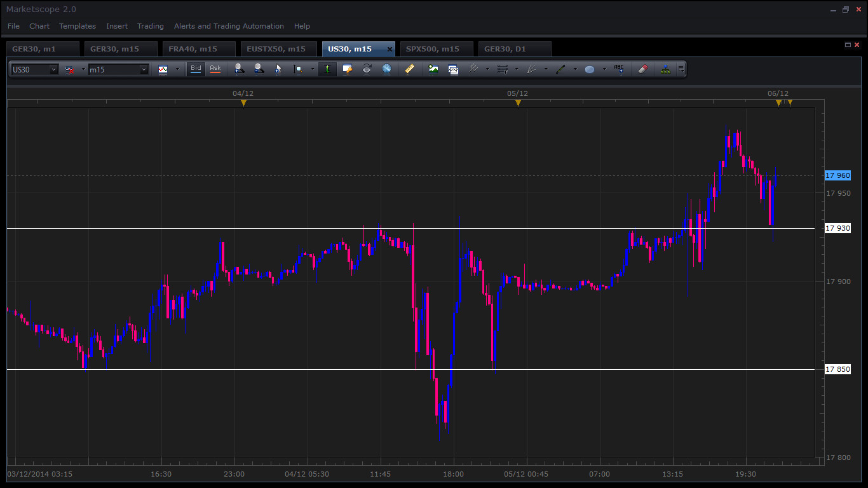This screenshot has width=868, height=488.
Task: Open Alerts and Trading Automation menu
Action: point(229,26)
